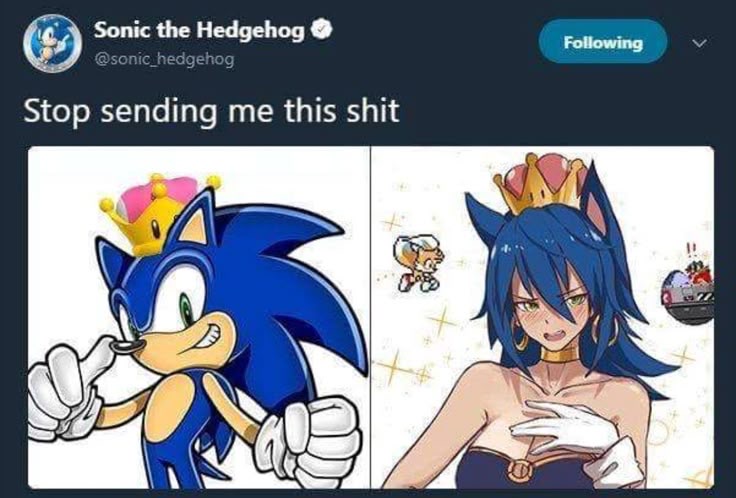736x498 pixels.
Task: Click the crown on the blue-haired character
Action: tap(540, 183)
